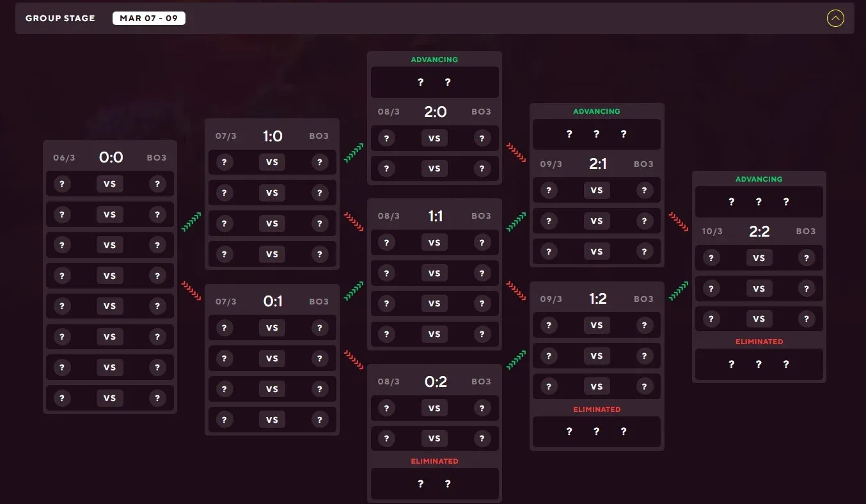
Task: Click the VS button in the 0:2 bracket's first match
Action: click(x=434, y=407)
